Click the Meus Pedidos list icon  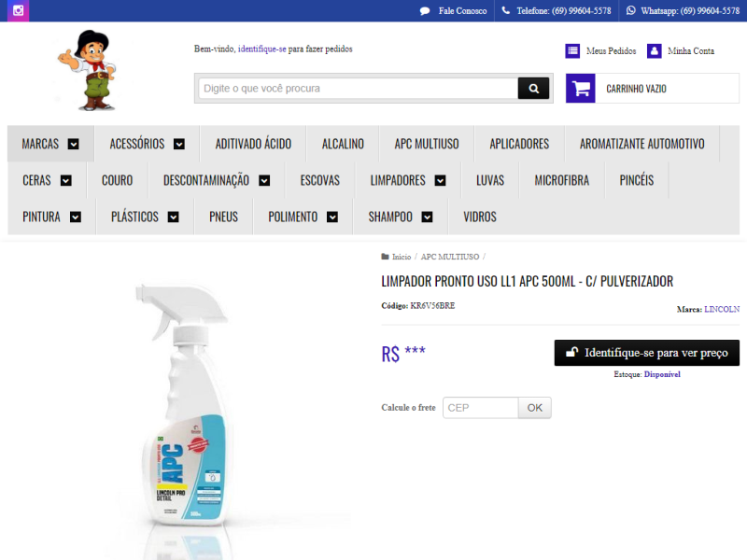(x=572, y=51)
